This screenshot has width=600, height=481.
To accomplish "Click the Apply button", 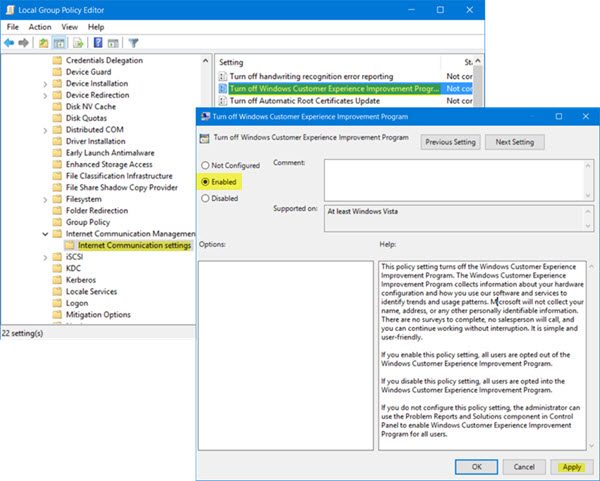I will [x=572, y=467].
